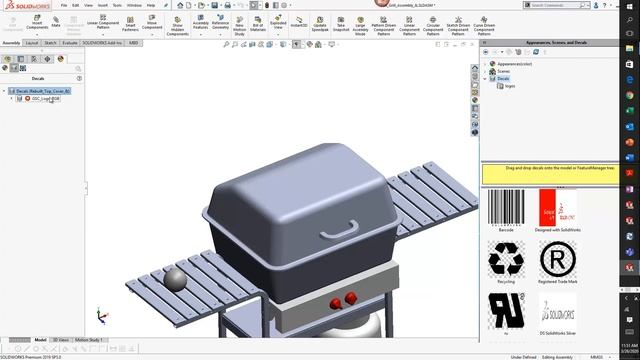Open the DimXpertManager tab
Screen dimensions: 640x360
47,59
